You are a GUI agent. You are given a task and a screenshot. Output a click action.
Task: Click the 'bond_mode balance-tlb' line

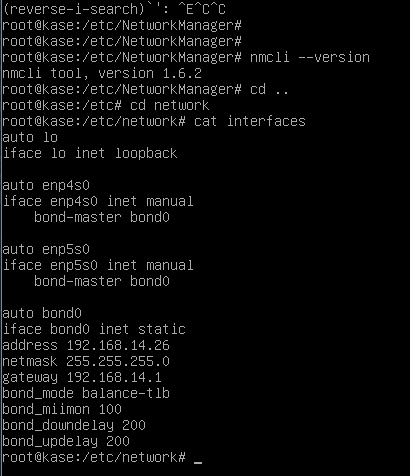click(x=86, y=393)
